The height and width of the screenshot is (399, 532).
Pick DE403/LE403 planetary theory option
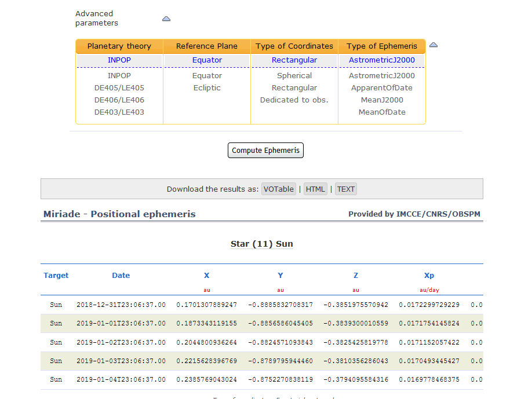[119, 112]
